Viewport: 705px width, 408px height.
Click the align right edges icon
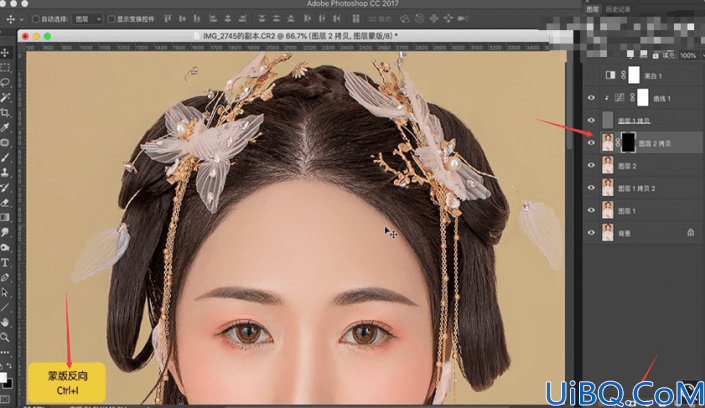click(243, 19)
